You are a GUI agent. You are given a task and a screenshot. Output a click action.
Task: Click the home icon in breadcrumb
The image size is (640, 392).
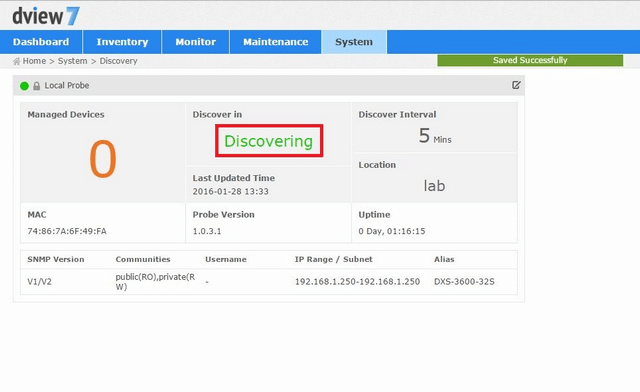16,61
